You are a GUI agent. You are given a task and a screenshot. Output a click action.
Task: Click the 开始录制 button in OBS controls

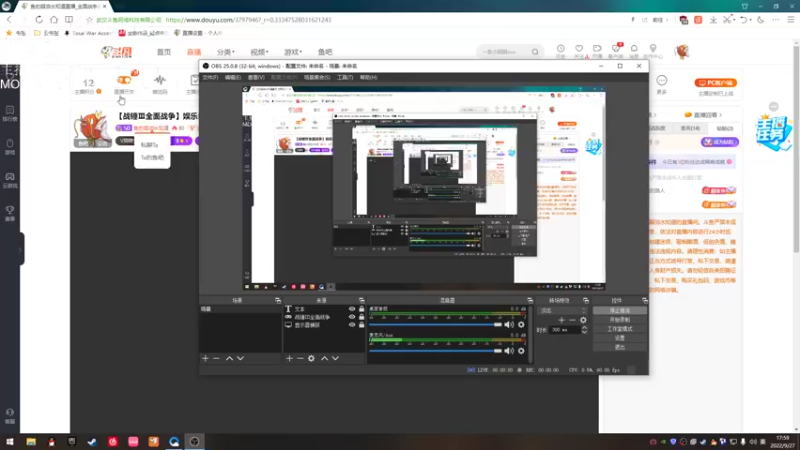tap(620, 320)
